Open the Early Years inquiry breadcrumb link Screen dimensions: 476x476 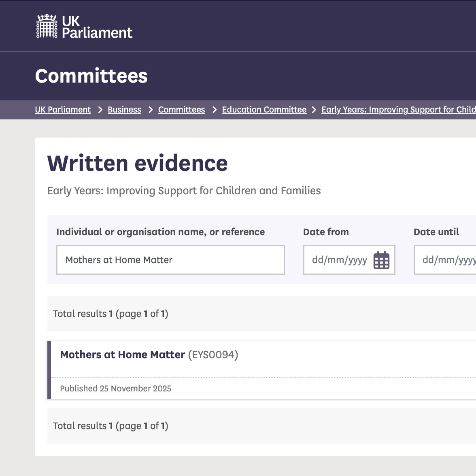(398, 110)
